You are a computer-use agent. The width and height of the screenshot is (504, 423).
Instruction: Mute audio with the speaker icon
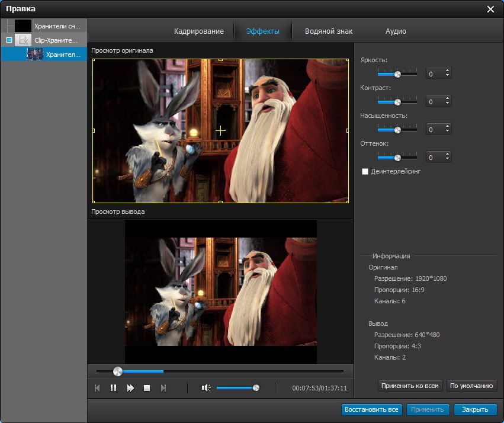point(206,388)
